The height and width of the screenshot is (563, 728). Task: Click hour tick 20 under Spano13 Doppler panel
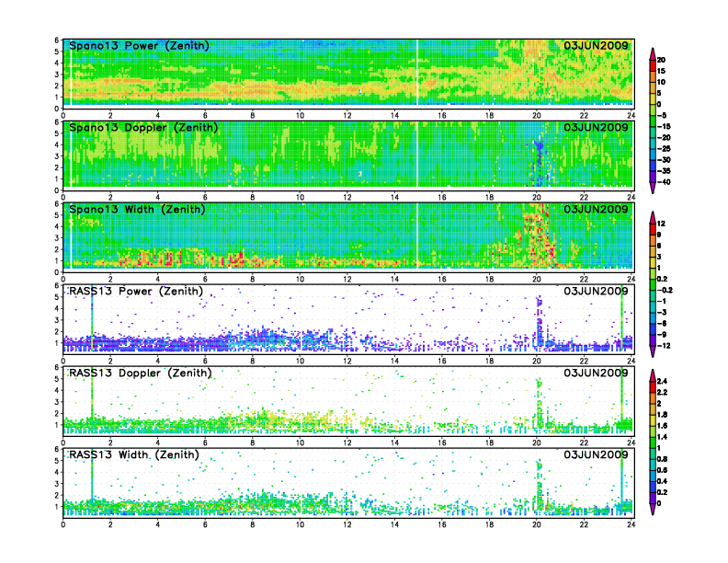(537, 198)
